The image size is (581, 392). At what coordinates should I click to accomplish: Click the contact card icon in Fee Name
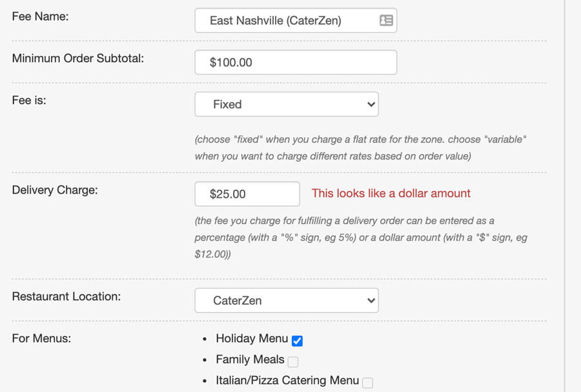tap(386, 20)
